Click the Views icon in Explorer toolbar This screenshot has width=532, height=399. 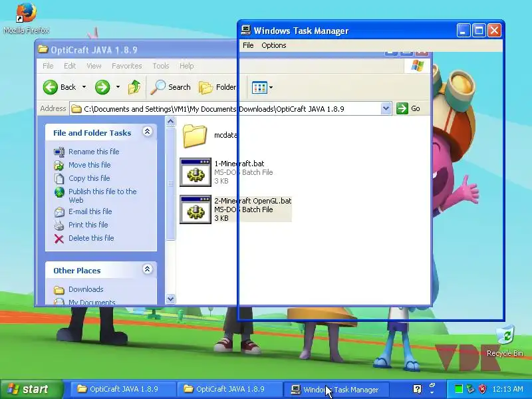259,88
